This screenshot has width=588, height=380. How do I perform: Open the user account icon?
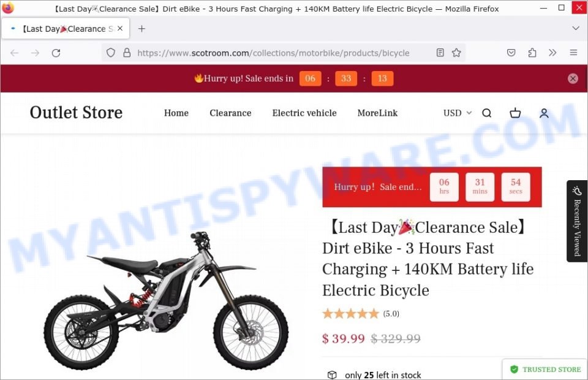[544, 113]
